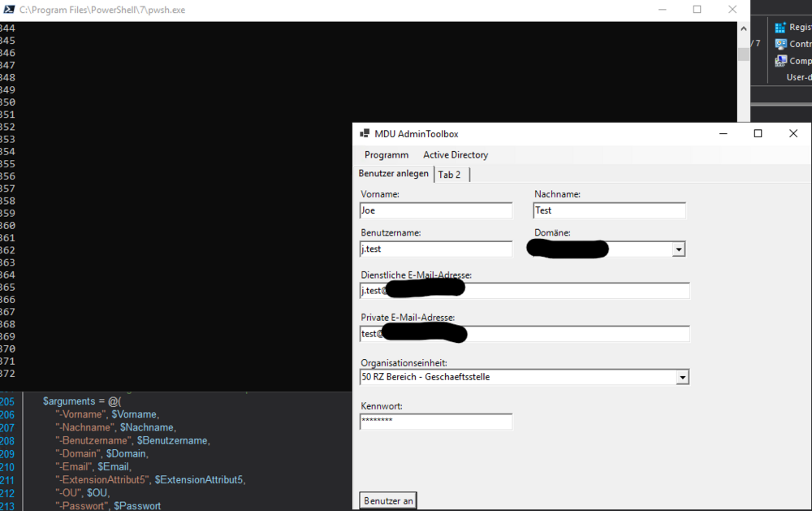
Task: Click the PowerShell window title icon
Action: tap(8, 10)
